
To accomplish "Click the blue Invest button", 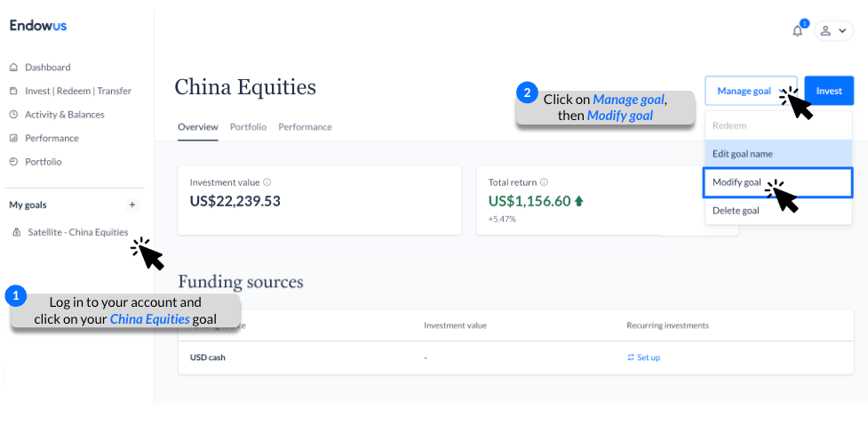I will 829,91.
